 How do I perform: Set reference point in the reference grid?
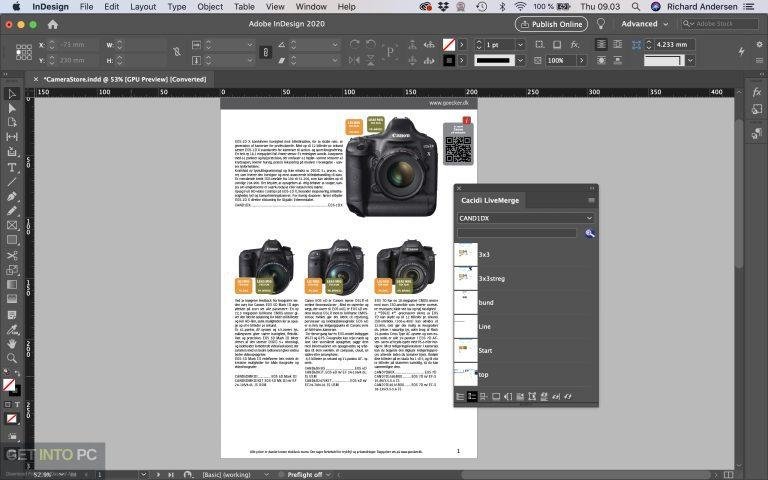24,52
